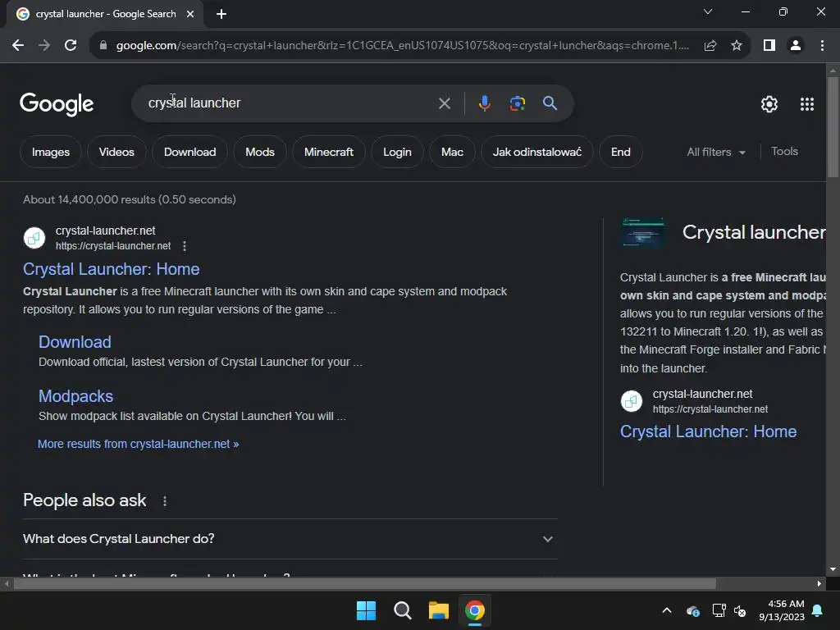840x630 pixels.
Task: Select the Jak odinstalować filter chip
Action: click(x=536, y=152)
